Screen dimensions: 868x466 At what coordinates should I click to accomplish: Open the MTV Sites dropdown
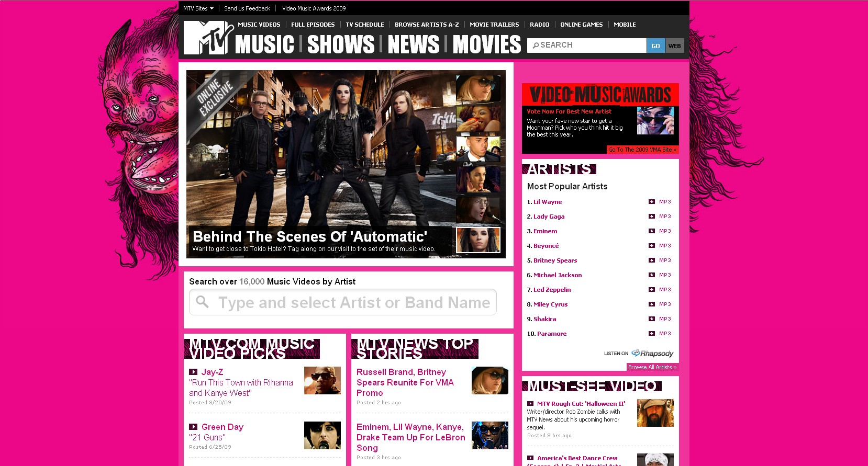coord(198,8)
